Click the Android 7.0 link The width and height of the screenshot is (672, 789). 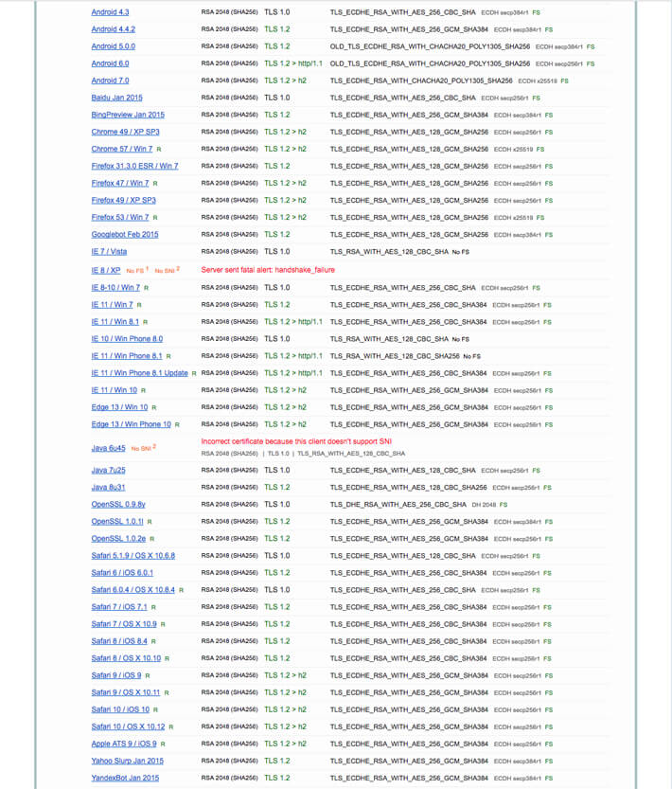(110, 81)
